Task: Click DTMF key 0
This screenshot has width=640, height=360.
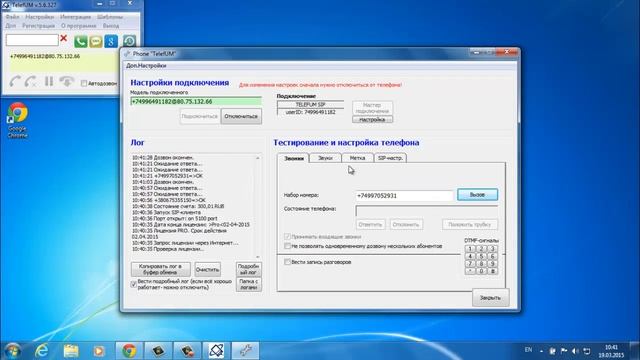Action: pos(481,271)
